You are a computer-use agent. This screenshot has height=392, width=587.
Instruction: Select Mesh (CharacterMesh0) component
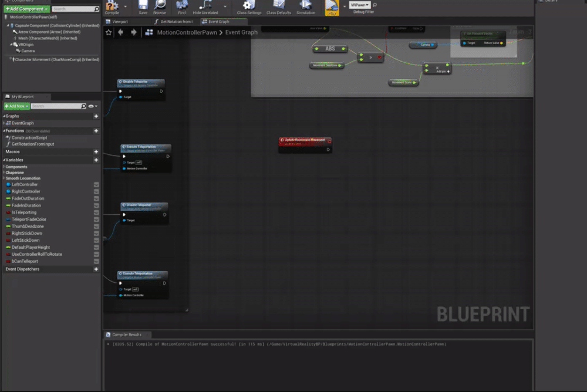48,38
